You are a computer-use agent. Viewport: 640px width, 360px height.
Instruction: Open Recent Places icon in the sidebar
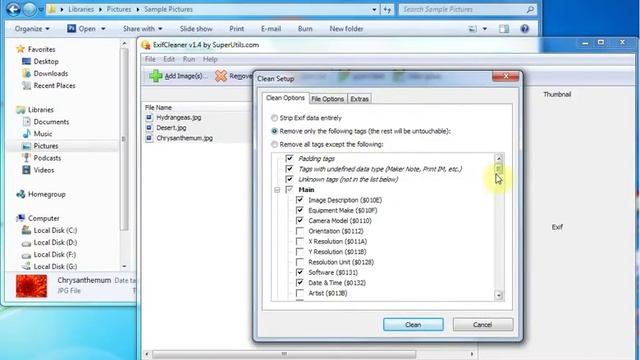coord(27,85)
